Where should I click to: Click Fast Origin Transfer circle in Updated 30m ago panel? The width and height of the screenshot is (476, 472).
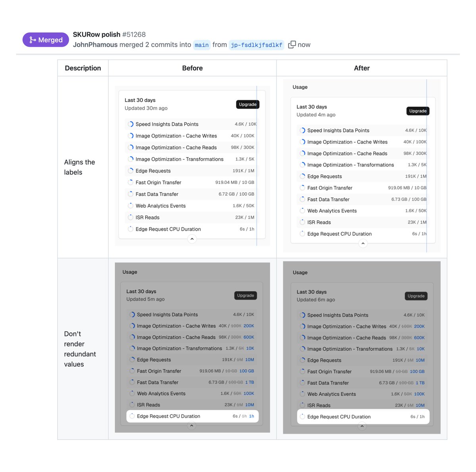click(x=131, y=182)
